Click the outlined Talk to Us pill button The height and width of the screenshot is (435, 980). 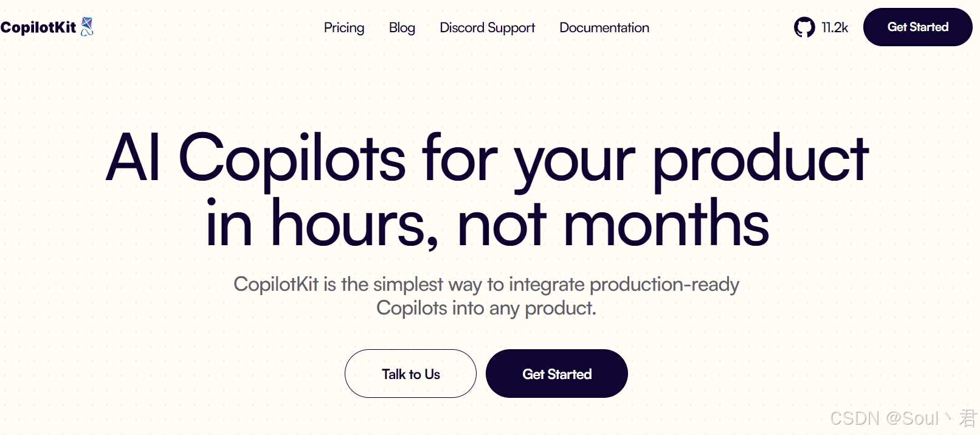click(410, 374)
